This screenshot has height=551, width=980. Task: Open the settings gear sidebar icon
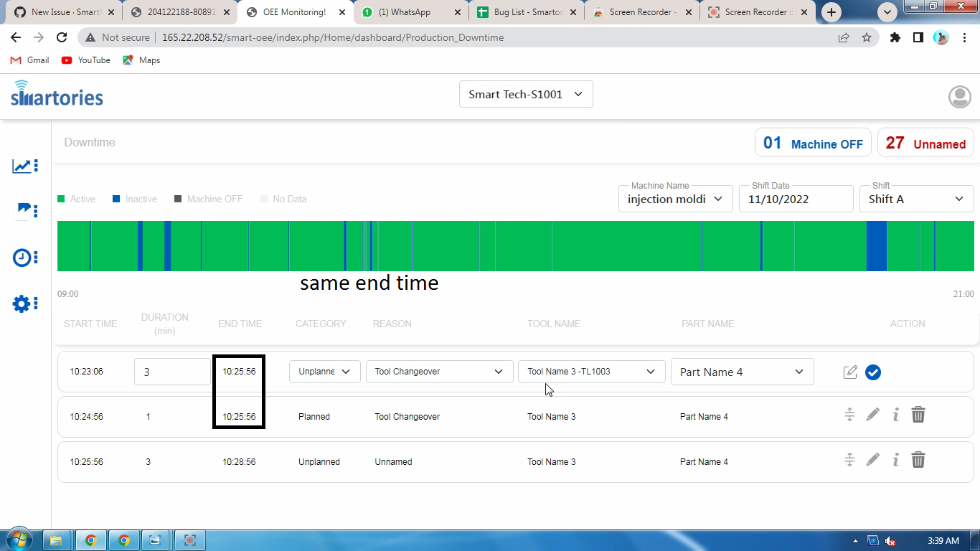[25, 303]
